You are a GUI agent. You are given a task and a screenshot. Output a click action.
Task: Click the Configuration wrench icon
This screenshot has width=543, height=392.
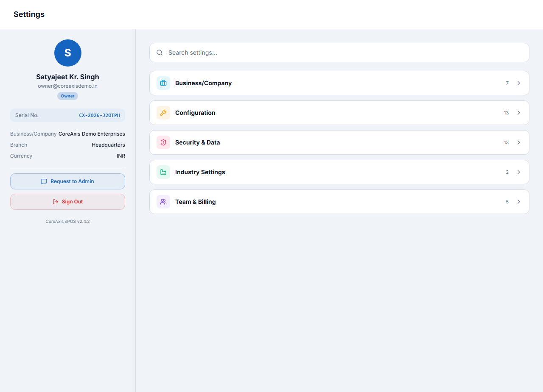(x=163, y=113)
